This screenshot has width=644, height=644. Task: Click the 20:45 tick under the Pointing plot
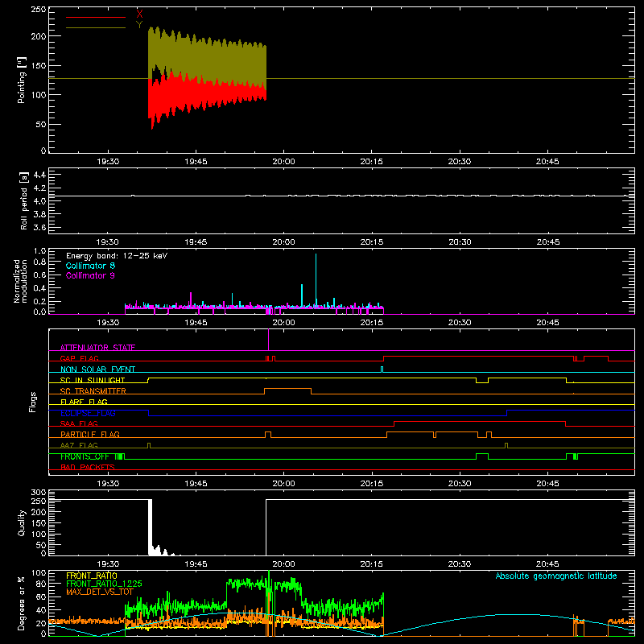pos(547,162)
